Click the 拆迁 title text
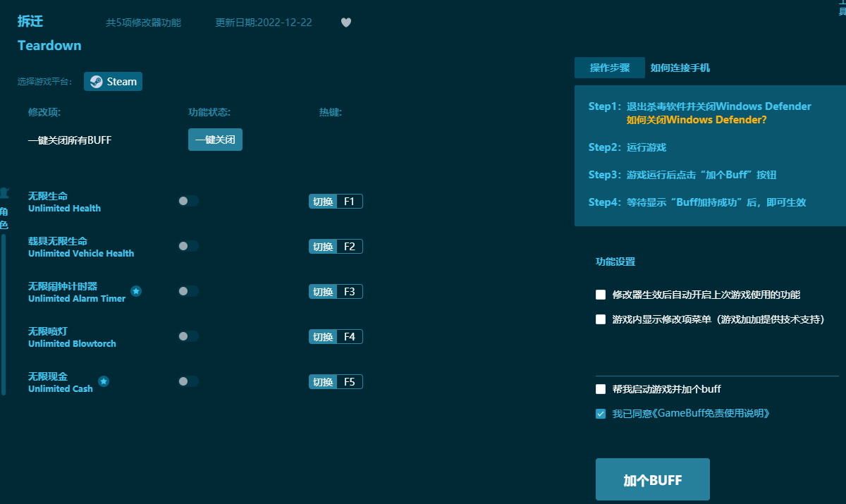Screen dimensions: 846x504 coord(30,21)
